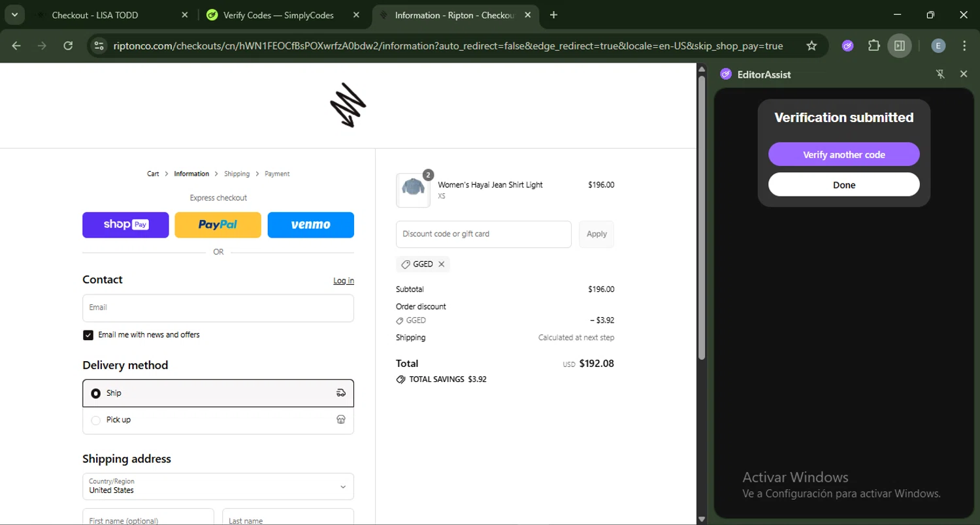Click the order discount amount − $3.92

[602, 321]
